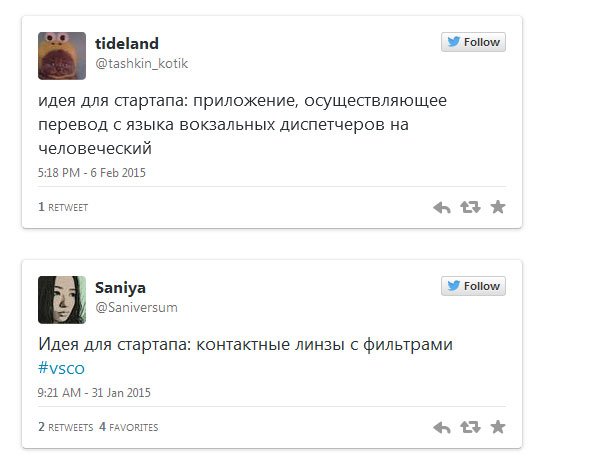
Task: Open the Saniya display name link
Action: pos(120,288)
